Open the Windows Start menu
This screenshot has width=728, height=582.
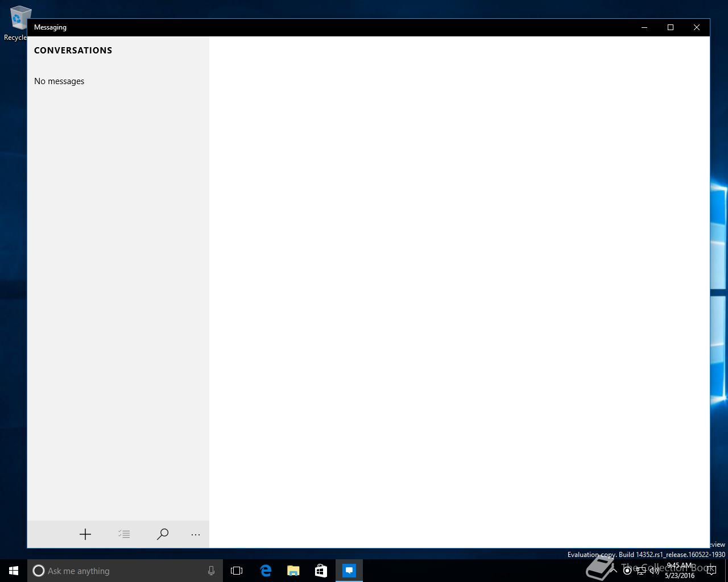(x=14, y=571)
